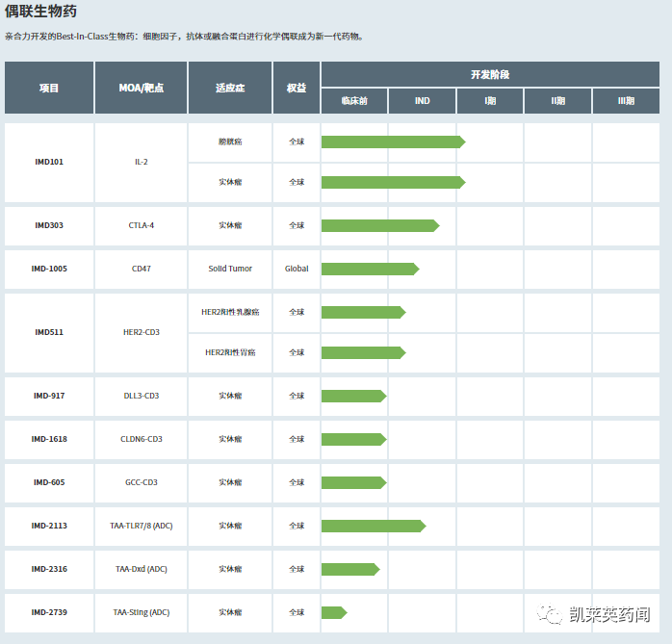
Task: Click the Global rights cell for IMD-1005
Action: coord(297,269)
